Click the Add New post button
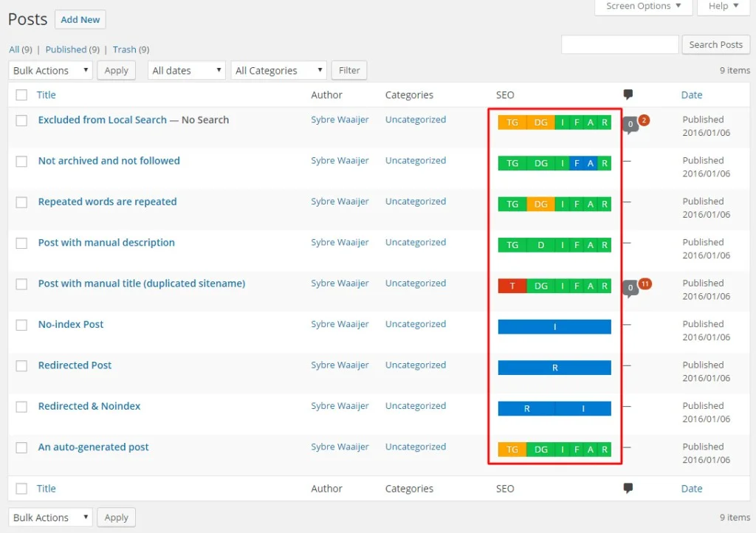Image resolution: width=756 pixels, height=533 pixels. [80, 19]
